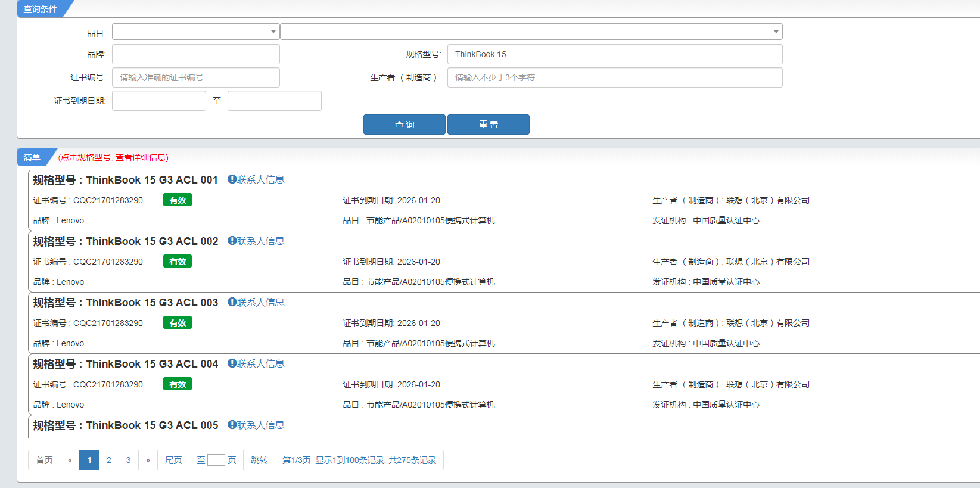Click the info icon for ACL 005 contact
The height and width of the screenshot is (488, 980).
tap(232, 425)
